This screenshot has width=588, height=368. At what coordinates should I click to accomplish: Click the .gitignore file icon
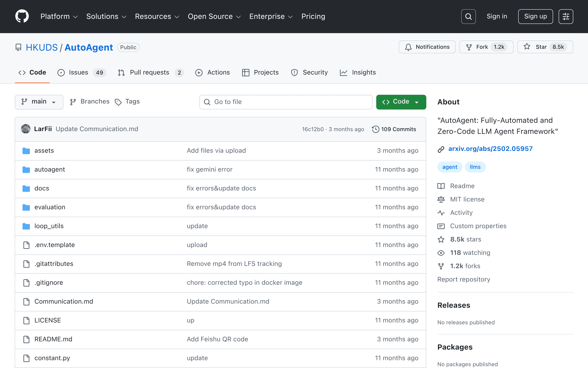26,283
